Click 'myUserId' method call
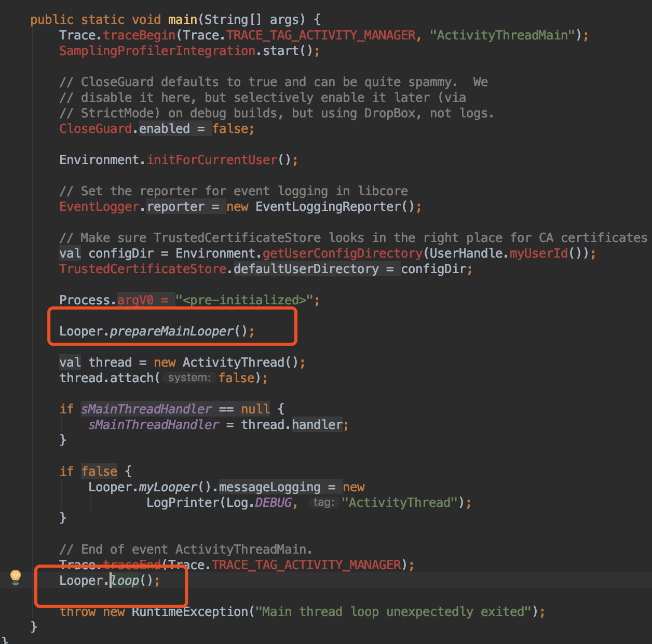Viewport: 652px width, 644px height. 539,253
